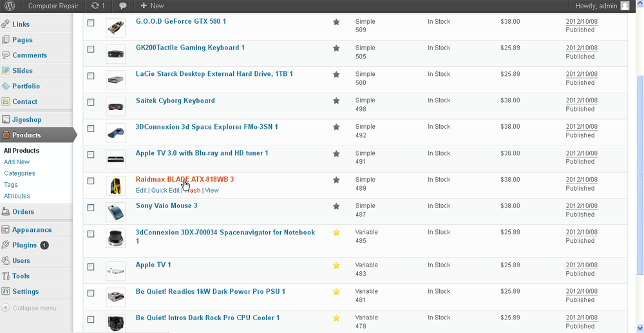Click the 3DConnexion Space Explorer thumbnail
Screen dimensions: 644x333
pos(115,133)
